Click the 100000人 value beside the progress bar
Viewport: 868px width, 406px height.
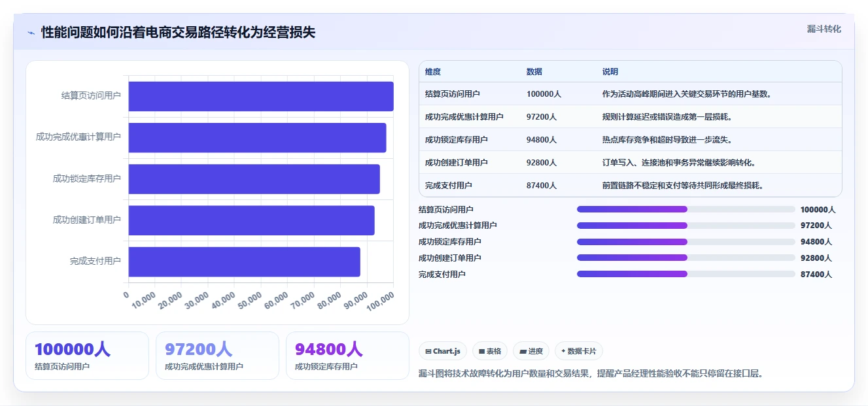tap(818, 210)
